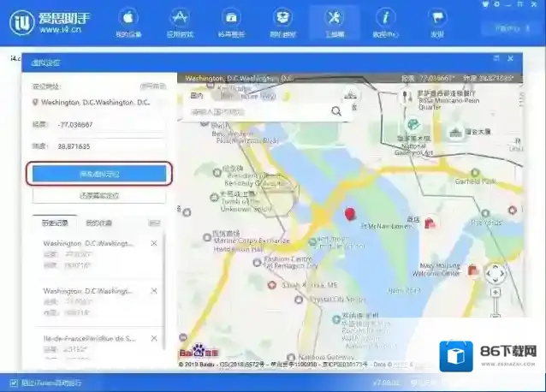Image resolution: width=546 pixels, height=392 pixels.
Task: Delete first Washington D.C. history entry
Action: coord(154,244)
